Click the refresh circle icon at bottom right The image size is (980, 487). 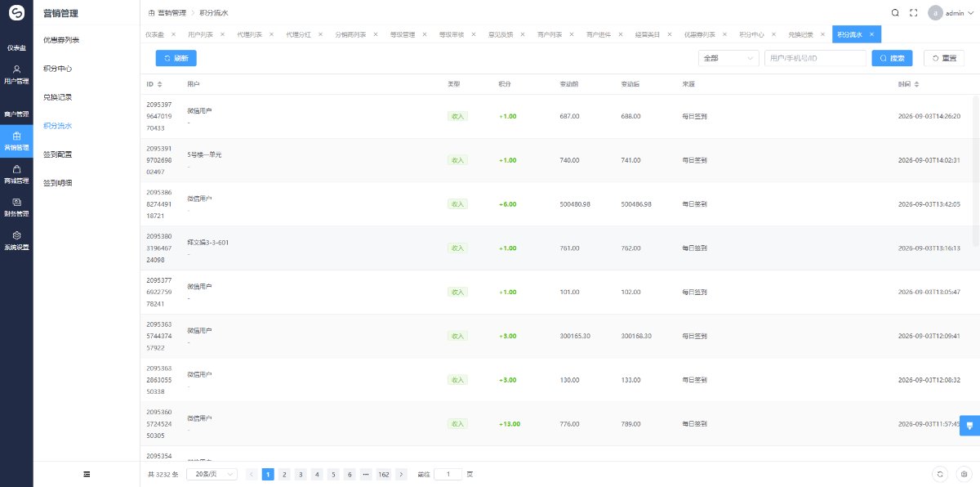(x=941, y=474)
